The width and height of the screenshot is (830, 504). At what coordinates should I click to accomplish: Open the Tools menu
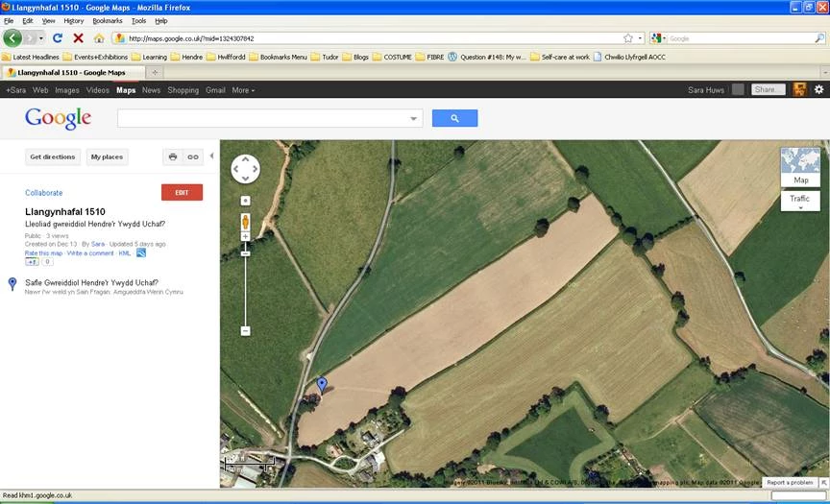pyautogui.click(x=139, y=20)
